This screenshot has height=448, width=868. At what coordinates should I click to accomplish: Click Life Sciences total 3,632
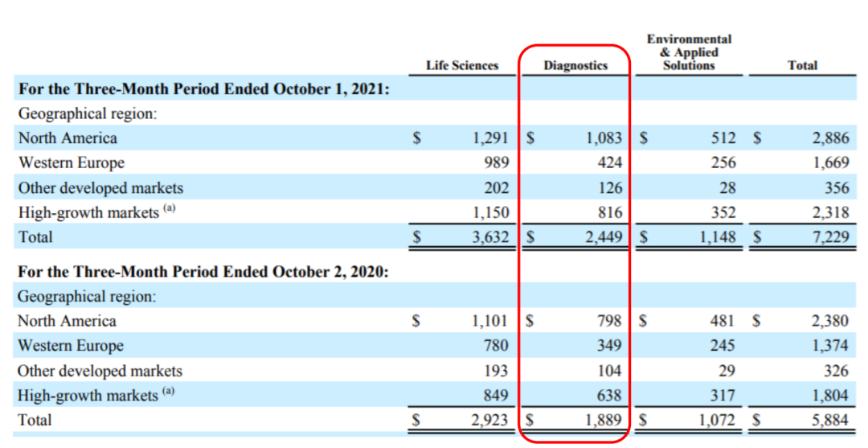click(489, 237)
